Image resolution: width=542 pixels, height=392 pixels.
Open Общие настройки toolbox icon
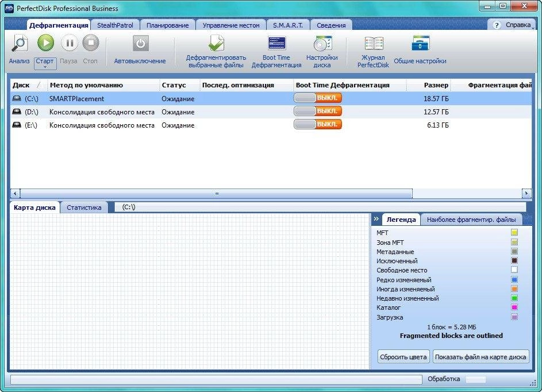pyautogui.click(x=420, y=44)
